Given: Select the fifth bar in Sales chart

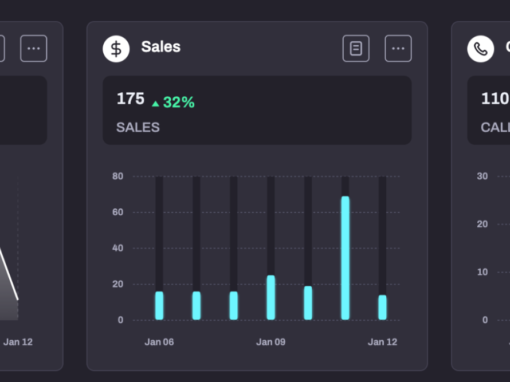Looking at the screenshot, I should coord(308,303).
